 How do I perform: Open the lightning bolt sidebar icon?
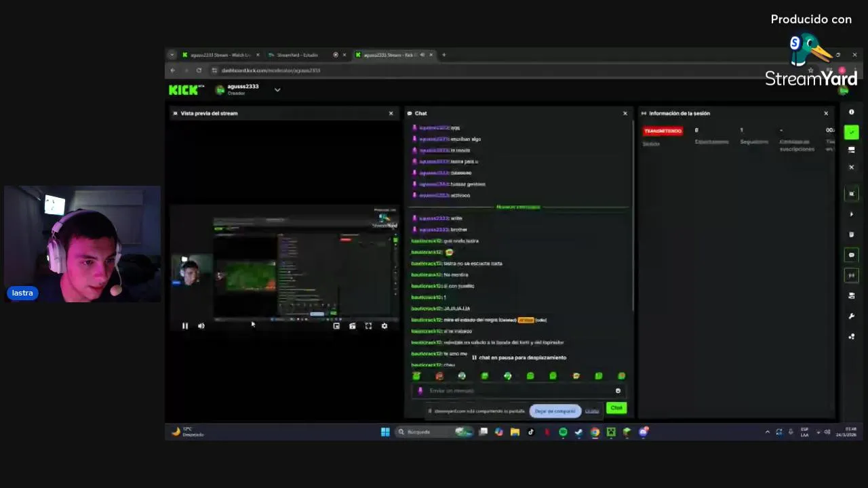pyautogui.click(x=852, y=214)
